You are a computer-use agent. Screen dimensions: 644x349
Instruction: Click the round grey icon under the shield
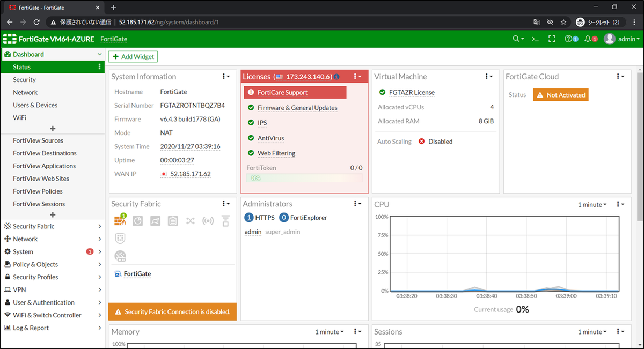pyautogui.click(x=120, y=256)
